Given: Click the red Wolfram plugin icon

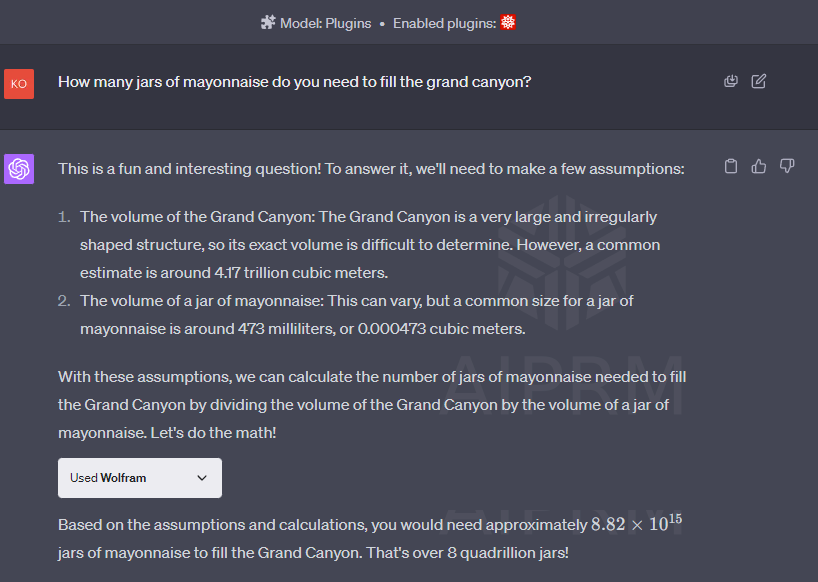Looking at the screenshot, I should pos(508,23).
